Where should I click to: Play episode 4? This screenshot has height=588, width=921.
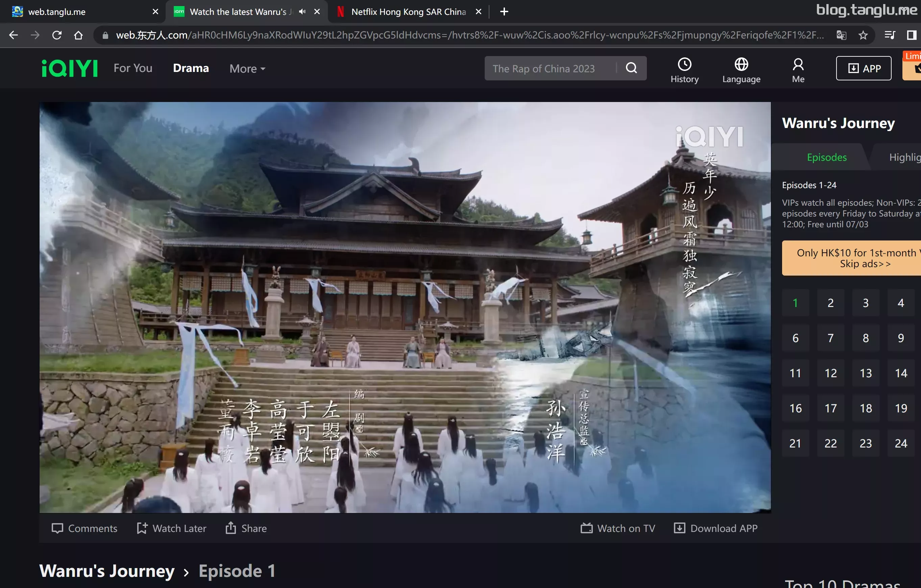coord(901,303)
